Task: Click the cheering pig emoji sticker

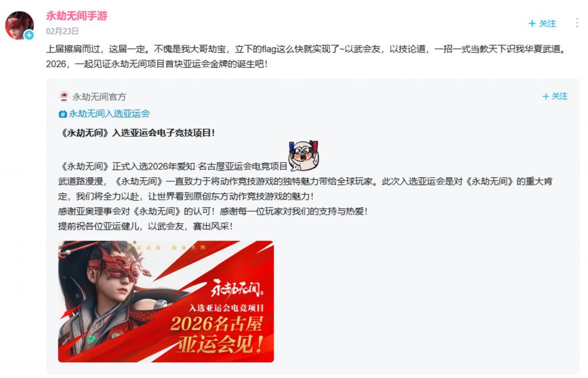Action: tap(303, 156)
